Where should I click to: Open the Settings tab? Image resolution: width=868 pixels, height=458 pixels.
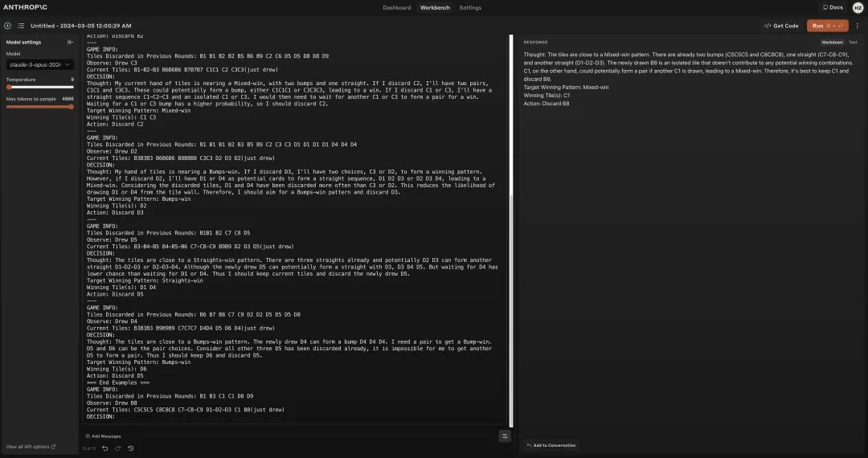click(x=470, y=8)
